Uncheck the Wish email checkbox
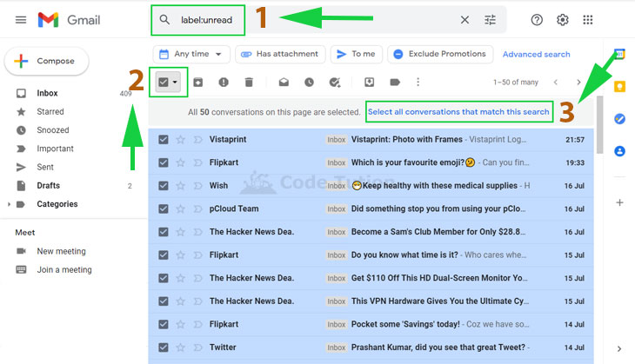Image resolution: width=635 pixels, height=364 pixels. [164, 186]
